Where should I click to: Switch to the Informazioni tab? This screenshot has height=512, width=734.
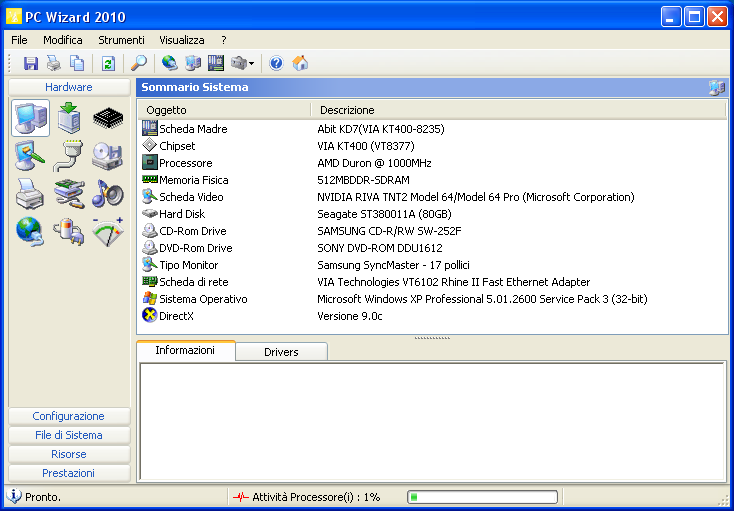pos(185,350)
